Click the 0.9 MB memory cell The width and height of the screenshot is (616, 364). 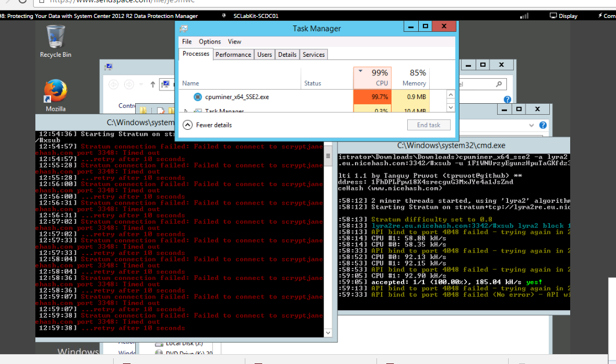click(411, 97)
